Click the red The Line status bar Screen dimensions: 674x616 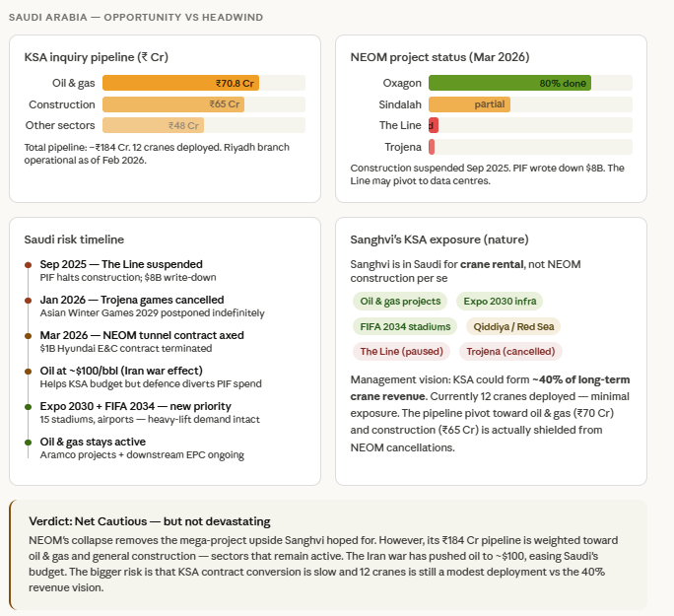pyautogui.click(x=434, y=125)
